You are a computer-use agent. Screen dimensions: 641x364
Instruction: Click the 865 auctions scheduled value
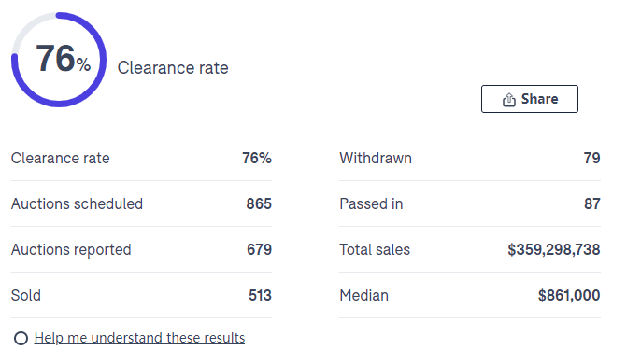259,203
